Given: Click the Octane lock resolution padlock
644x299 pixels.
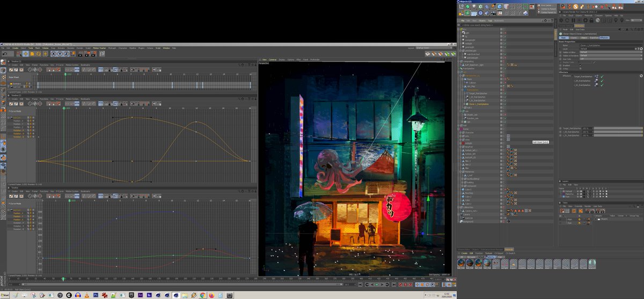Looking at the screenshot, I should click(x=591, y=20).
